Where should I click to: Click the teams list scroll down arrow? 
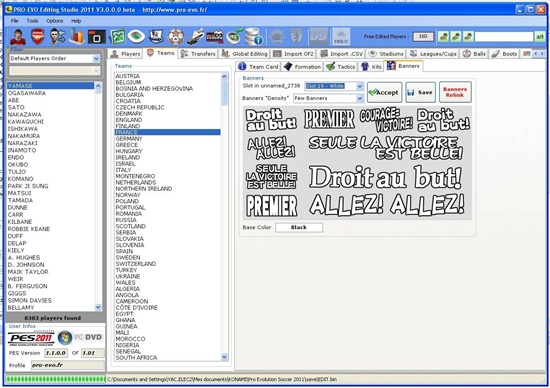pyautogui.click(x=224, y=357)
